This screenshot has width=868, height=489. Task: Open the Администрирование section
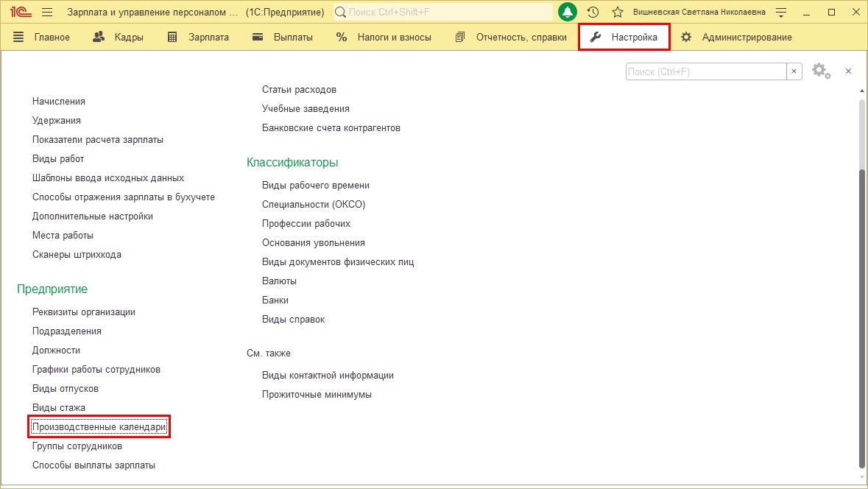click(x=736, y=37)
